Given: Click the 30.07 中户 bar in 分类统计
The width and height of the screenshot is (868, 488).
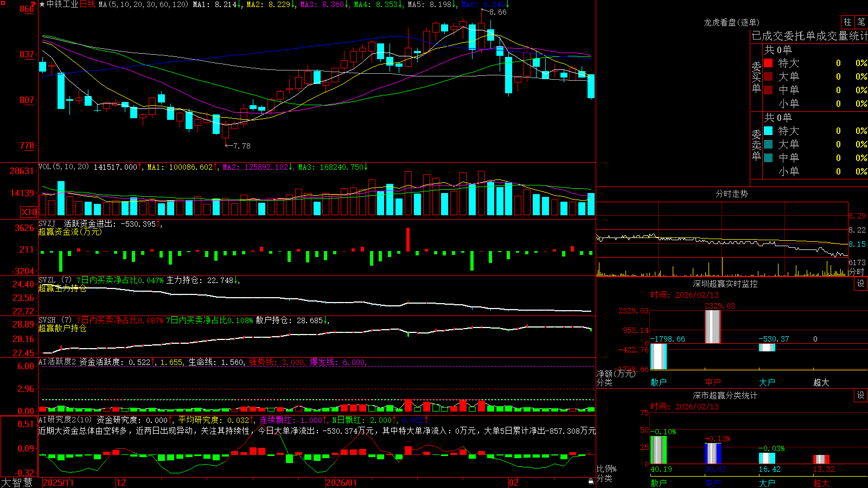Looking at the screenshot, I should click(713, 453).
